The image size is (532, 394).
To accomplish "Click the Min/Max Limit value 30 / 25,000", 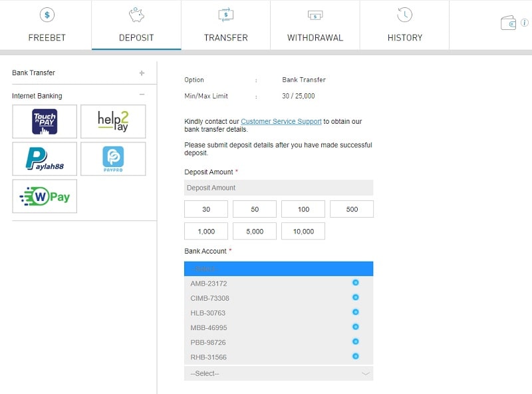I will point(298,96).
